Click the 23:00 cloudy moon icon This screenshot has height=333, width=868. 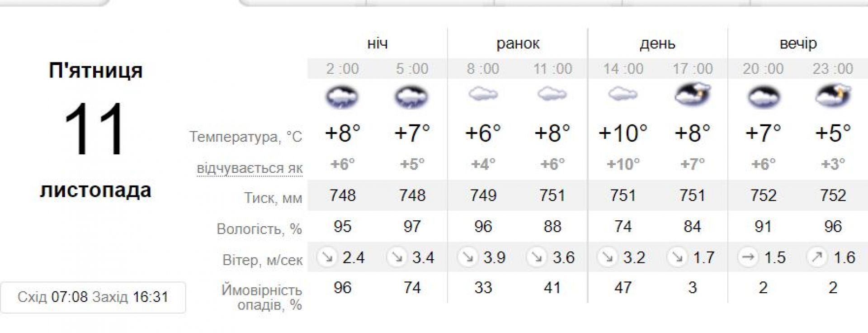833,96
